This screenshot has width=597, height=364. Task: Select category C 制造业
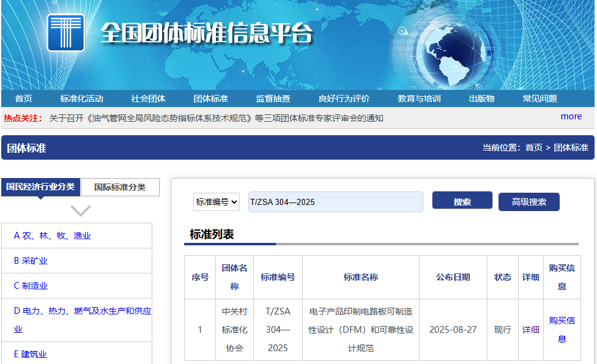31,286
